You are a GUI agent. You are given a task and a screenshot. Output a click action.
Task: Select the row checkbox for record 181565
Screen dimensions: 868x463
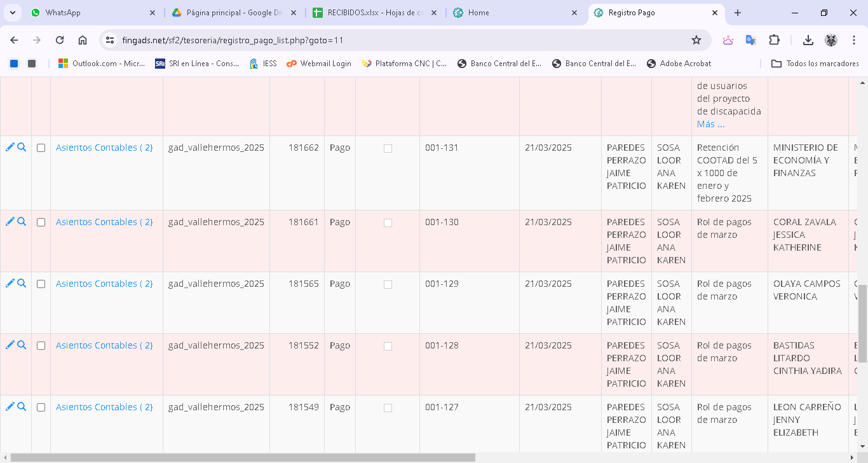41,284
